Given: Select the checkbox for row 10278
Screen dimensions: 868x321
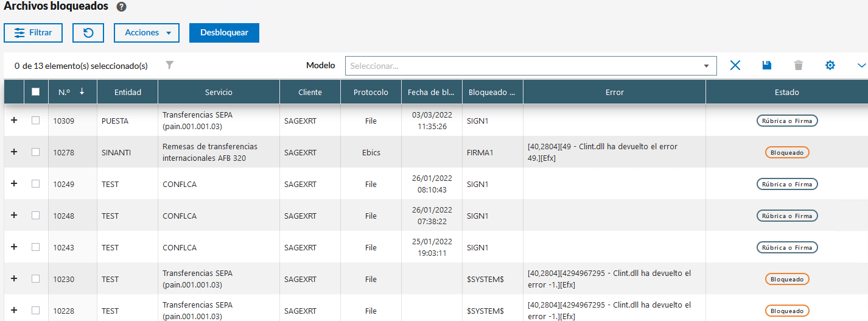Looking at the screenshot, I should tap(36, 152).
